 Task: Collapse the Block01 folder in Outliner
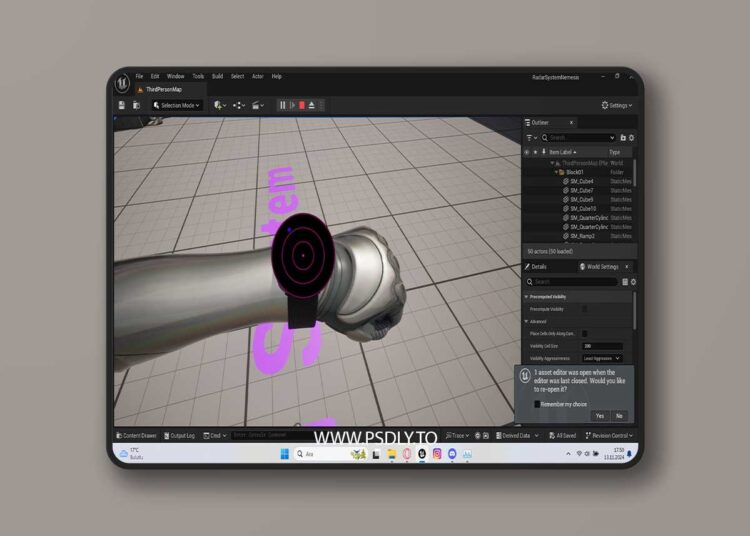tap(558, 172)
